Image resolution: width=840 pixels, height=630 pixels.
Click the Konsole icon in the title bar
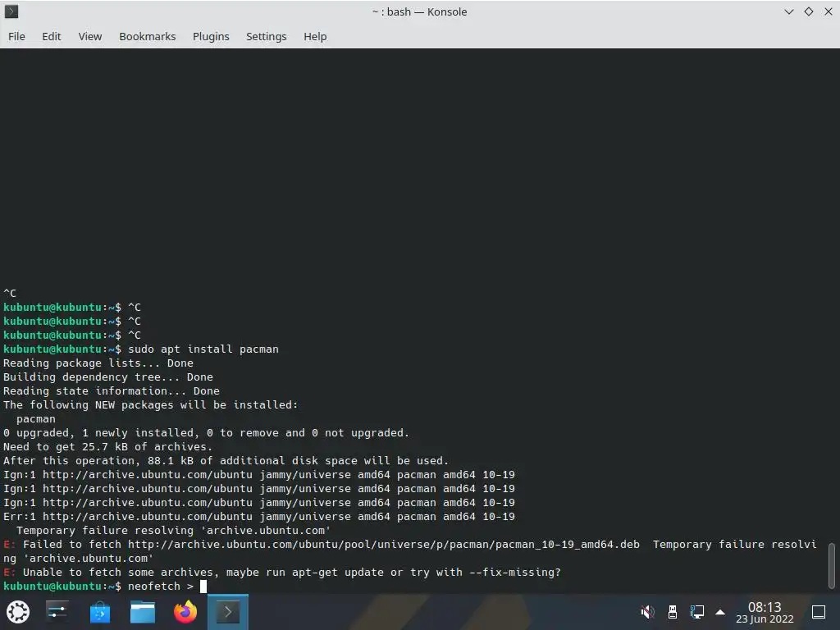11,11
